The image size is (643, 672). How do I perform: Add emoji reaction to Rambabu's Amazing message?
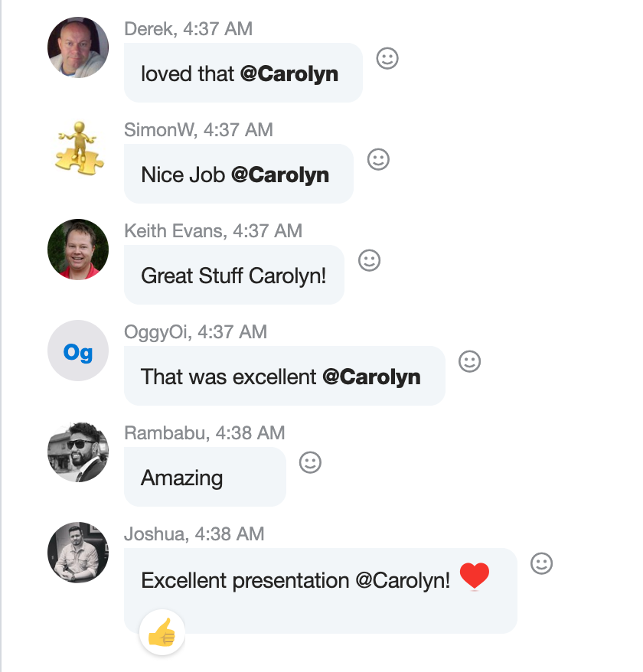(x=310, y=462)
